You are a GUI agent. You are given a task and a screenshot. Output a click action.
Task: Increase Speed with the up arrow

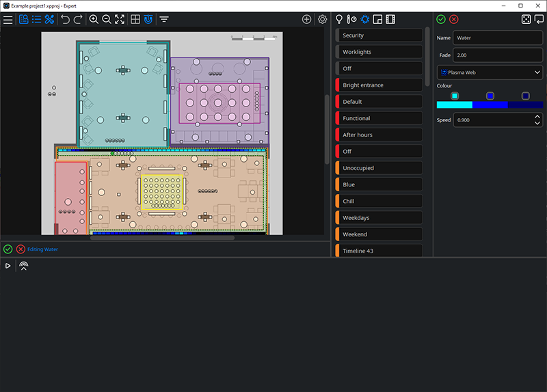click(537, 117)
